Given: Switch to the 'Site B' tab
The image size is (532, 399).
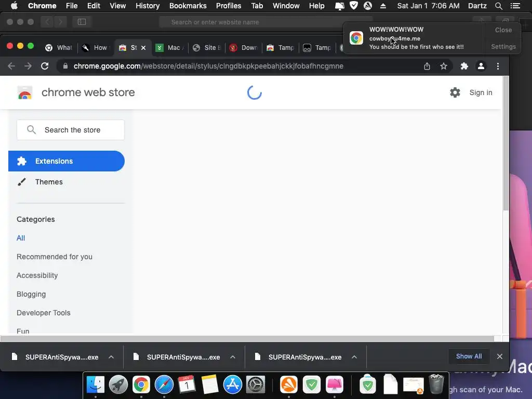Looking at the screenshot, I should [x=207, y=48].
